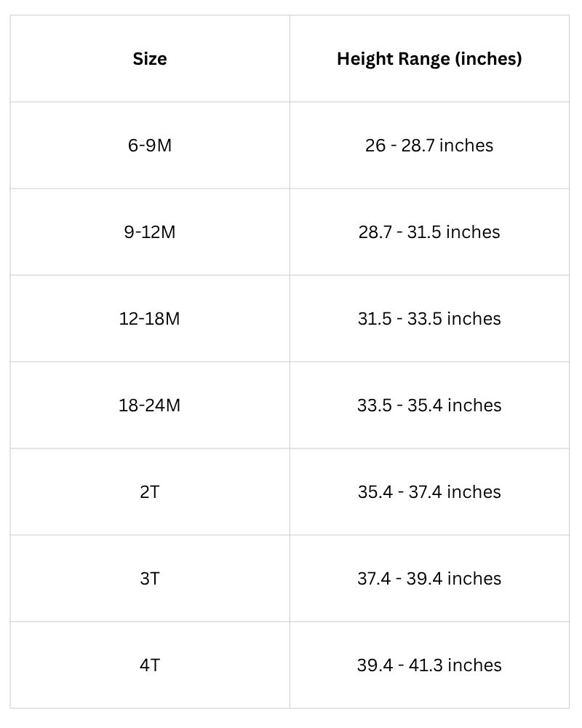The height and width of the screenshot is (728, 582).
Task: Select the 2T size cell
Action: (x=150, y=492)
